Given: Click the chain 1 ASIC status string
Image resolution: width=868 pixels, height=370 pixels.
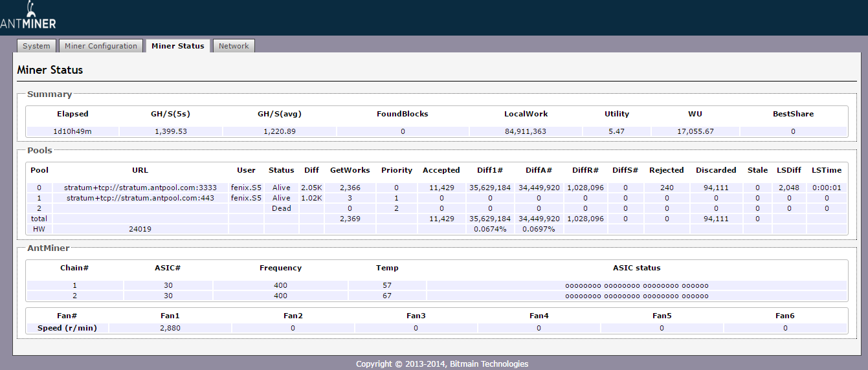Looking at the screenshot, I should click(x=636, y=285).
